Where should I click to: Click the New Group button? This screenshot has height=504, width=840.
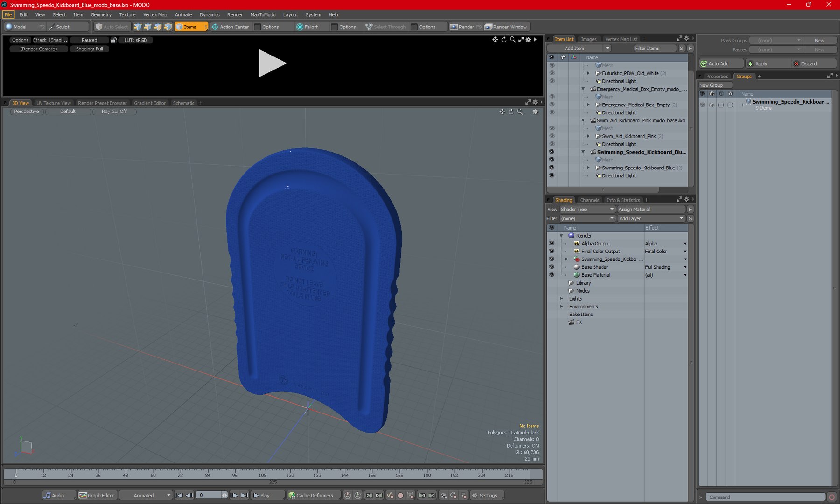[x=714, y=85]
